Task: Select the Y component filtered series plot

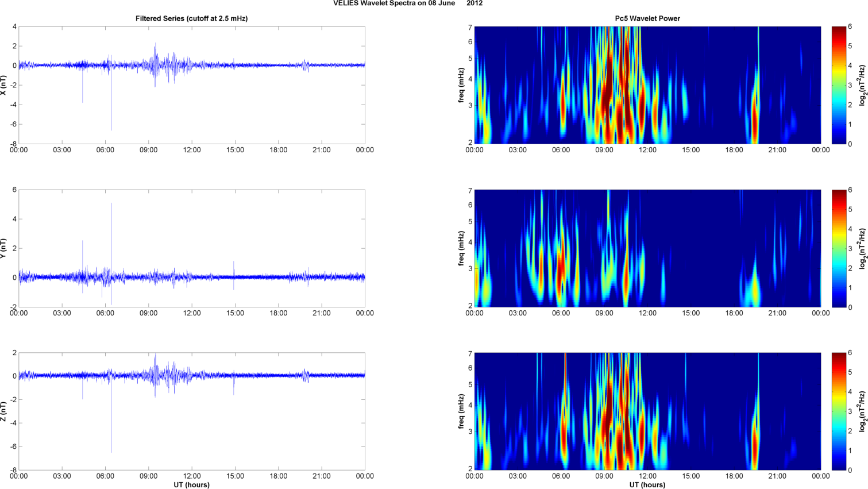Action: (x=192, y=248)
